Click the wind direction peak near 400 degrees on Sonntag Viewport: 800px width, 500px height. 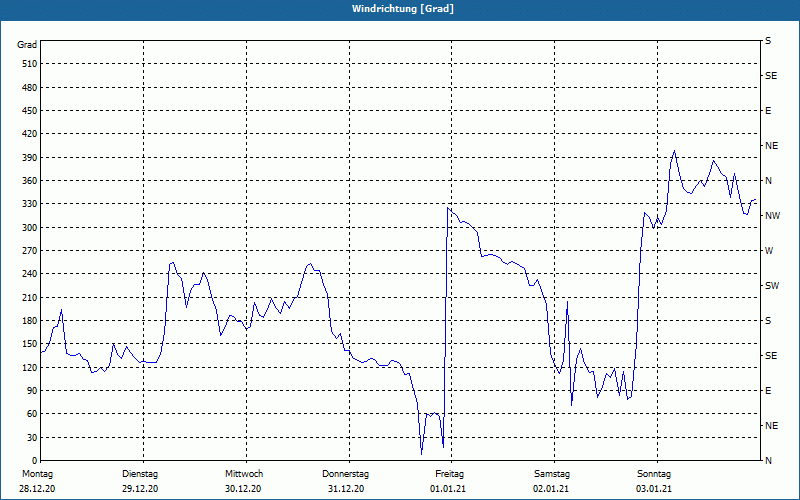(674, 151)
